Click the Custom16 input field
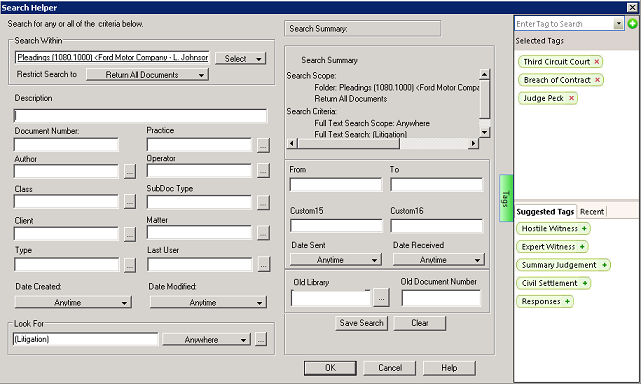Screen dimensions: 641x384 [x=437, y=226]
